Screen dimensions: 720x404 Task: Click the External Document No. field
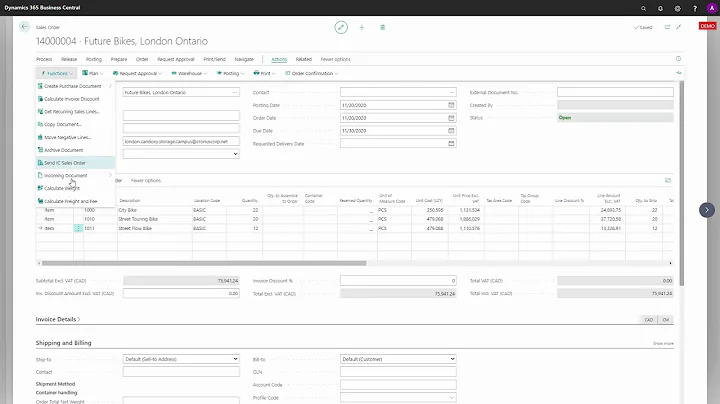tap(615, 92)
